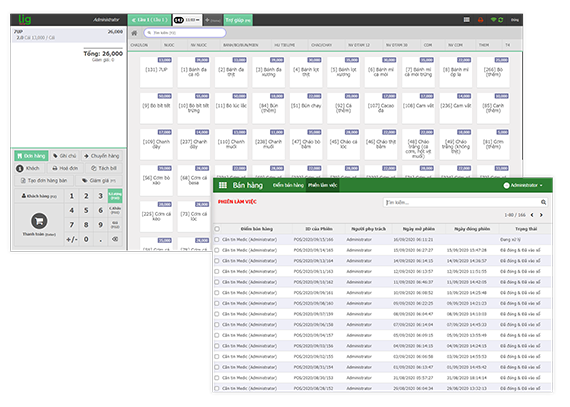Click the product search field in POS

[x=185, y=33]
